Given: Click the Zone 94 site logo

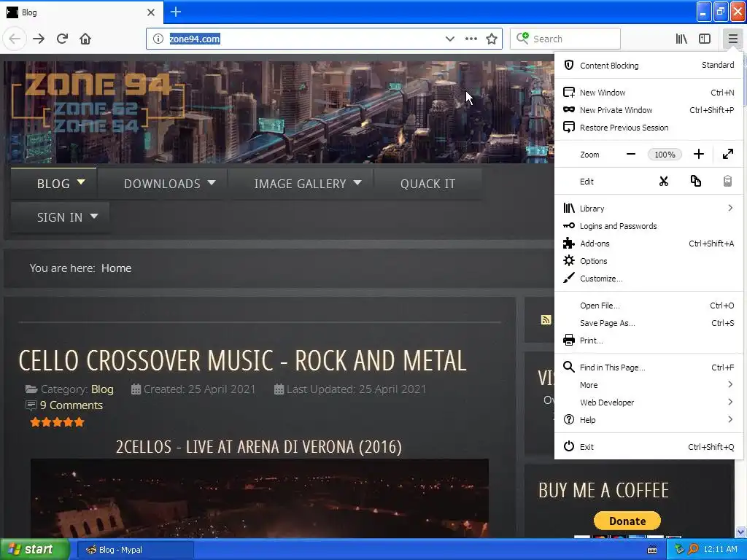Looking at the screenshot, I should point(98,102).
